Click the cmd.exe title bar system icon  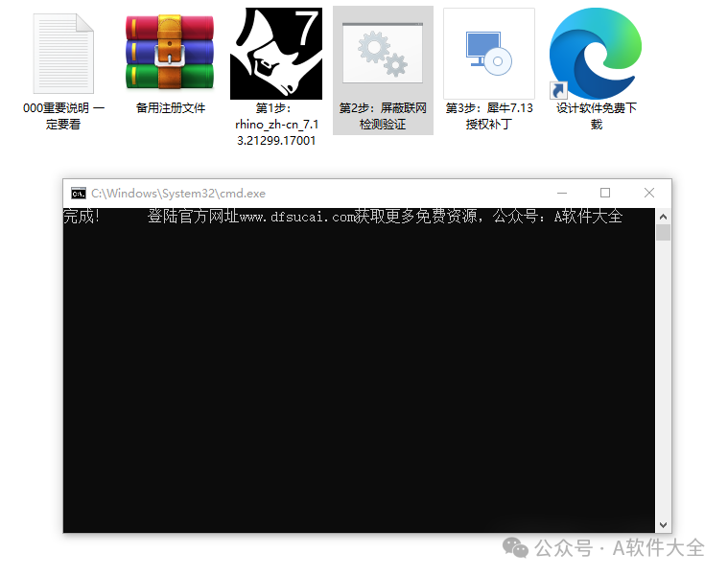(x=79, y=193)
